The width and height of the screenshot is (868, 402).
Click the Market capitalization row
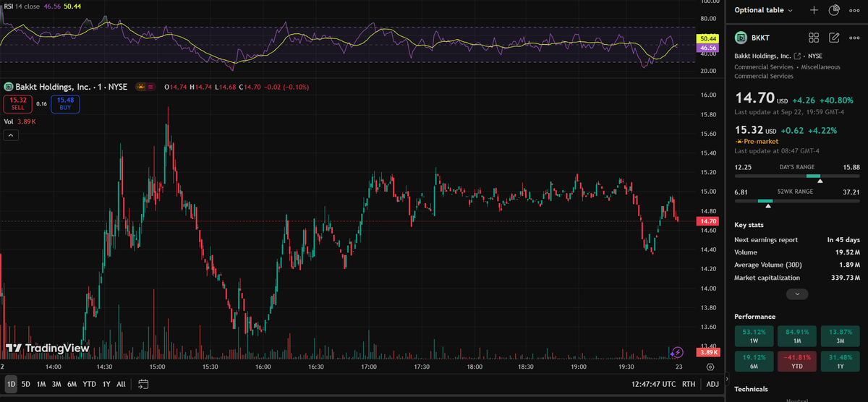coord(797,278)
